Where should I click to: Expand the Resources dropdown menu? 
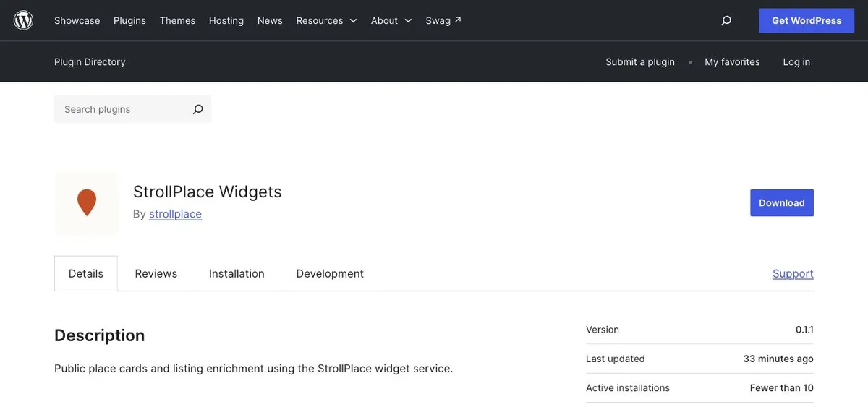(326, 20)
